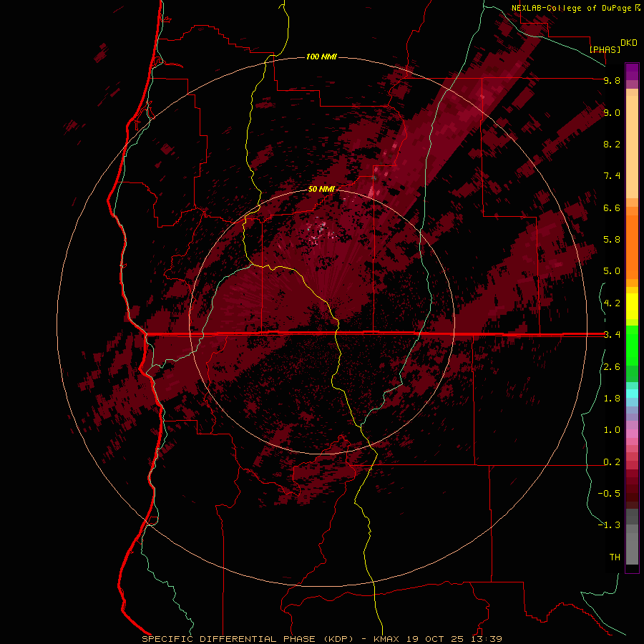Click the purple band at the color scale top
The width and height of the screenshot is (644, 644).
click(632, 72)
